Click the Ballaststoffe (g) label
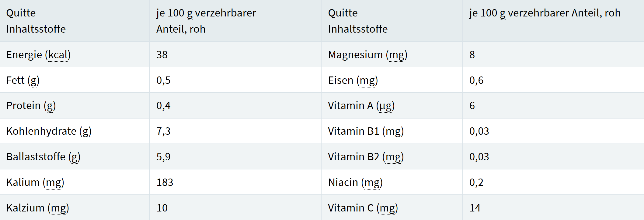Viewport: 644px width, 220px height. pyautogui.click(x=43, y=157)
